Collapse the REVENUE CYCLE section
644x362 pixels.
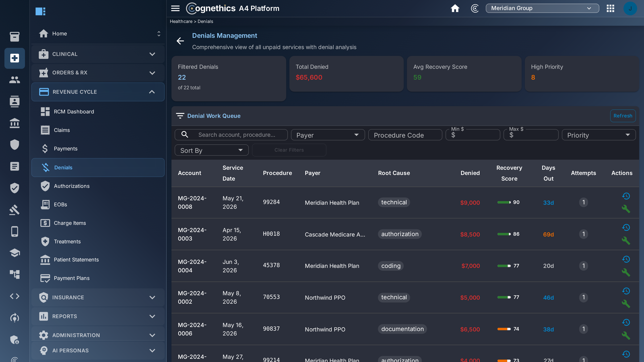click(98, 92)
